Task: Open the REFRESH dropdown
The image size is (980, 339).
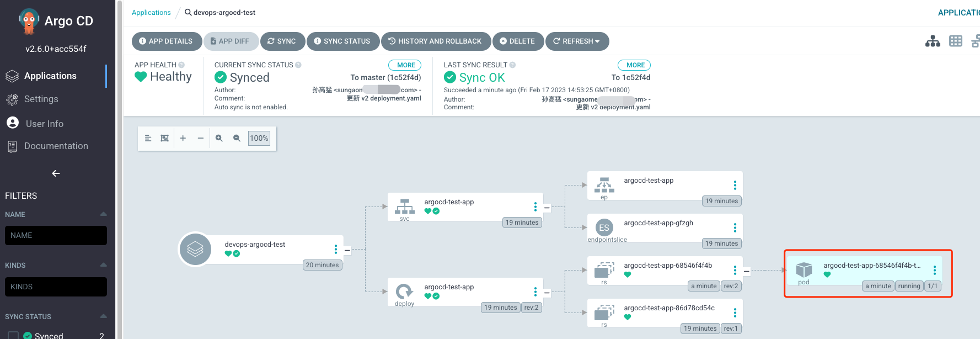Action: (x=577, y=41)
